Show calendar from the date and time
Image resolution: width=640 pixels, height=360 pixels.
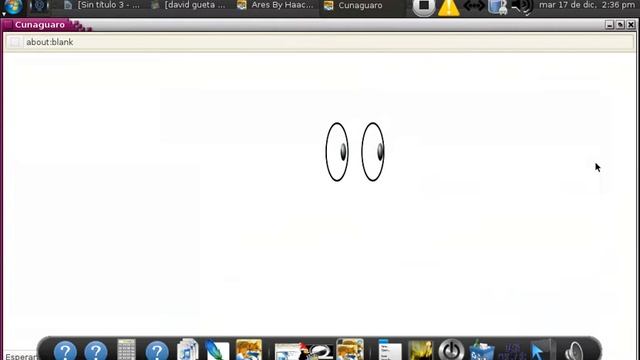(x=587, y=5)
